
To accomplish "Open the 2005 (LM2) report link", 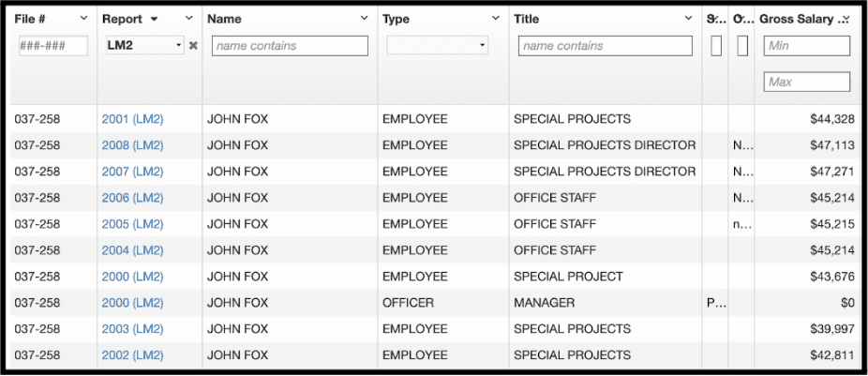I will coord(132,224).
